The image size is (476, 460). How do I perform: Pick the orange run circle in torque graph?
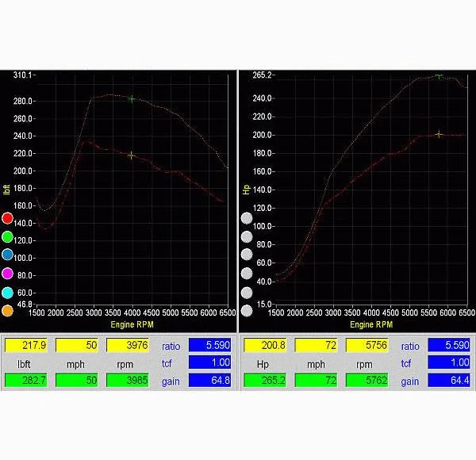pyautogui.click(x=7, y=311)
